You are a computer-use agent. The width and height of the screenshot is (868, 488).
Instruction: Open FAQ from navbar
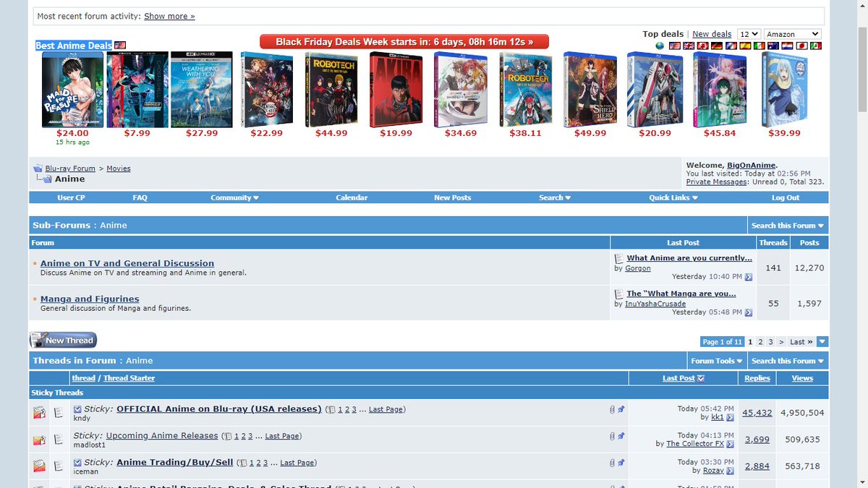(x=140, y=197)
